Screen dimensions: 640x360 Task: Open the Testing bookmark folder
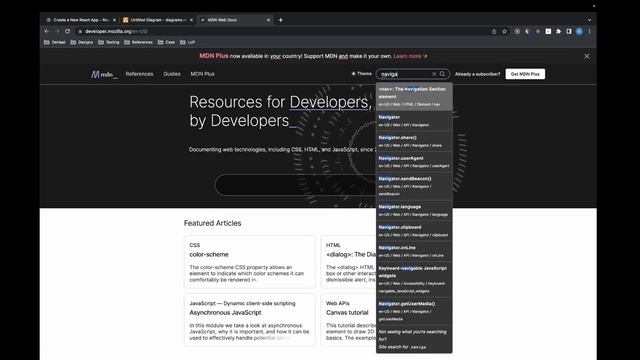[x=109, y=42]
